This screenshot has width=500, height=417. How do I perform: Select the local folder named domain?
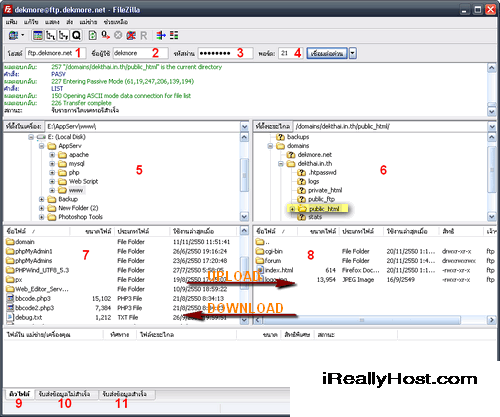coord(25,242)
